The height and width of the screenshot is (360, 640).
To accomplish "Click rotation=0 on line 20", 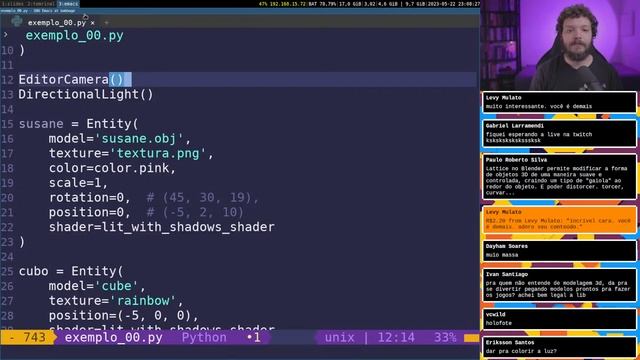I will [86, 198].
